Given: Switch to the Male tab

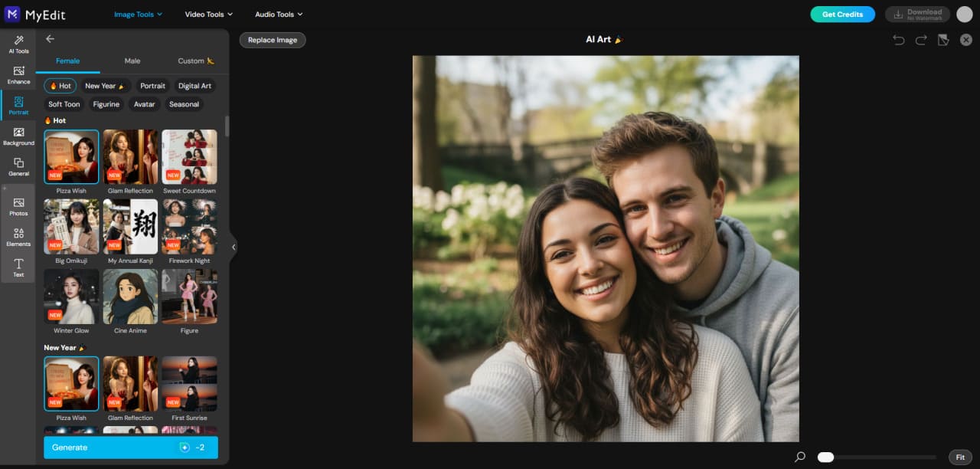Looking at the screenshot, I should pyautogui.click(x=132, y=61).
